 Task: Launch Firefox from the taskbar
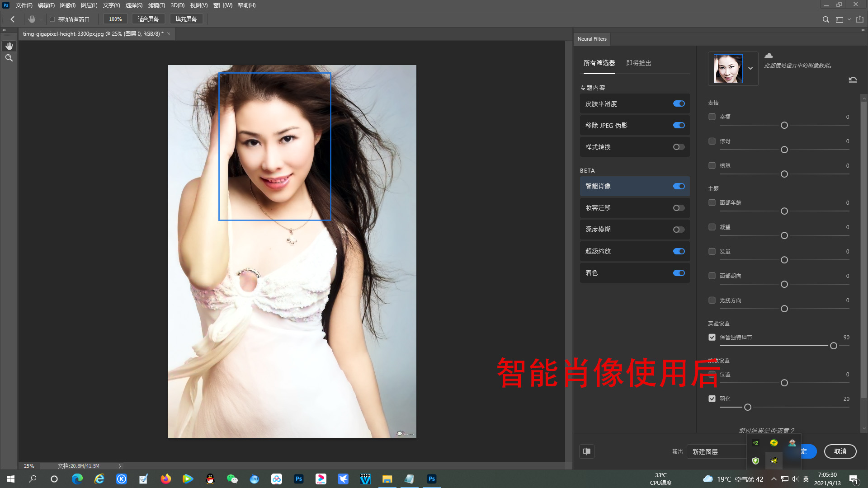click(x=166, y=479)
